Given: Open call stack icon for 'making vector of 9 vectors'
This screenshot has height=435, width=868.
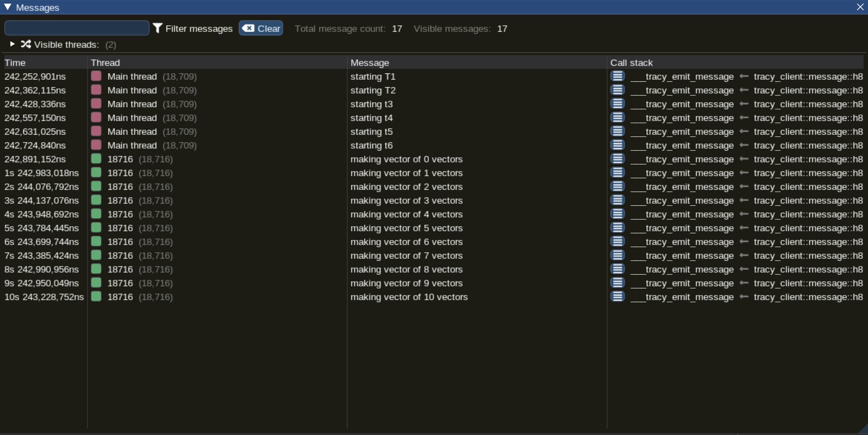Looking at the screenshot, I should tap(617, 283).
